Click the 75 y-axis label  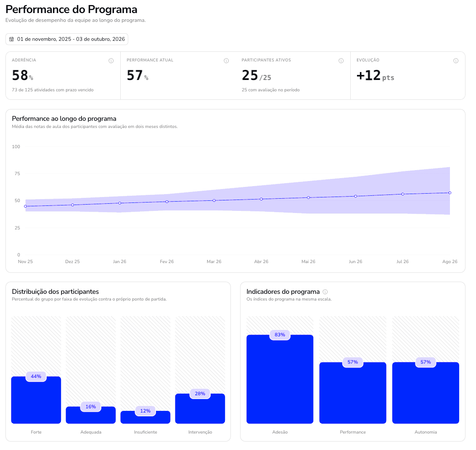coord(17,174)
